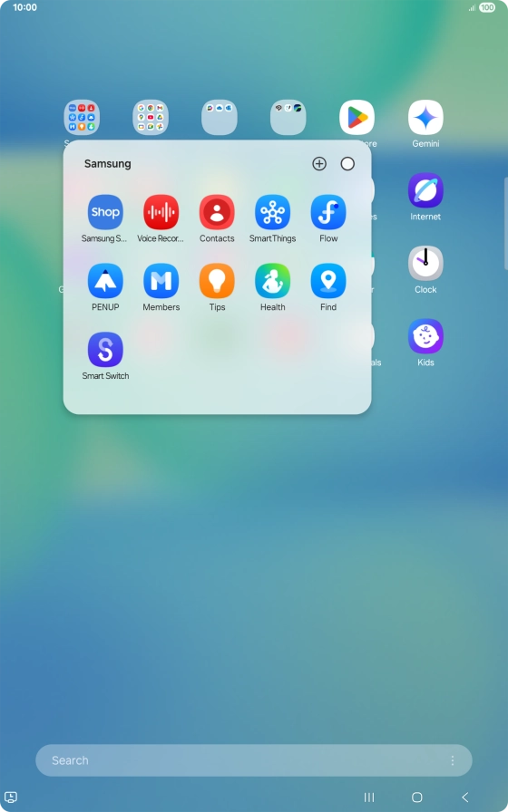
Task: Rename the Samsung folder title
Action: point(107,164)
